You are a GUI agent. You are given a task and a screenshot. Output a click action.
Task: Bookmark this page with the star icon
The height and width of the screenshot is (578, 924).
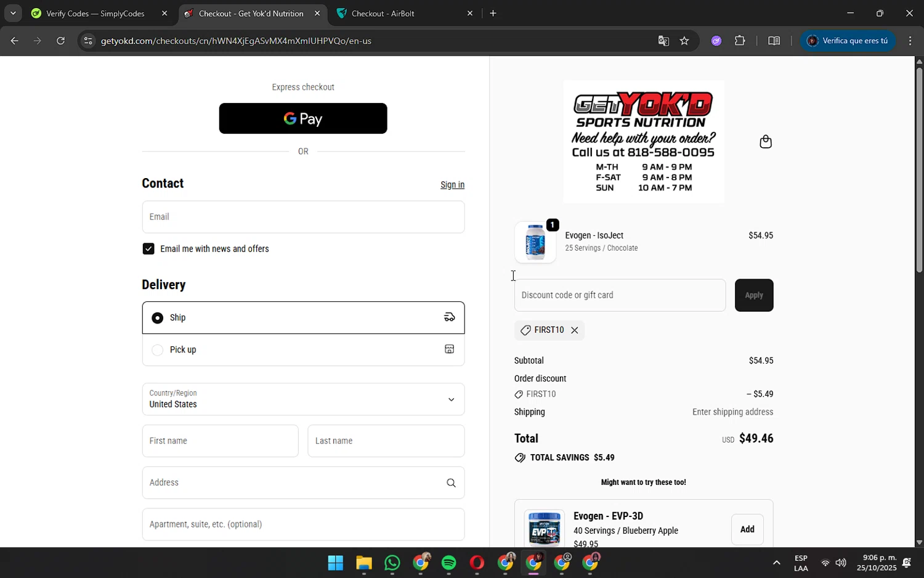[684, 41]
